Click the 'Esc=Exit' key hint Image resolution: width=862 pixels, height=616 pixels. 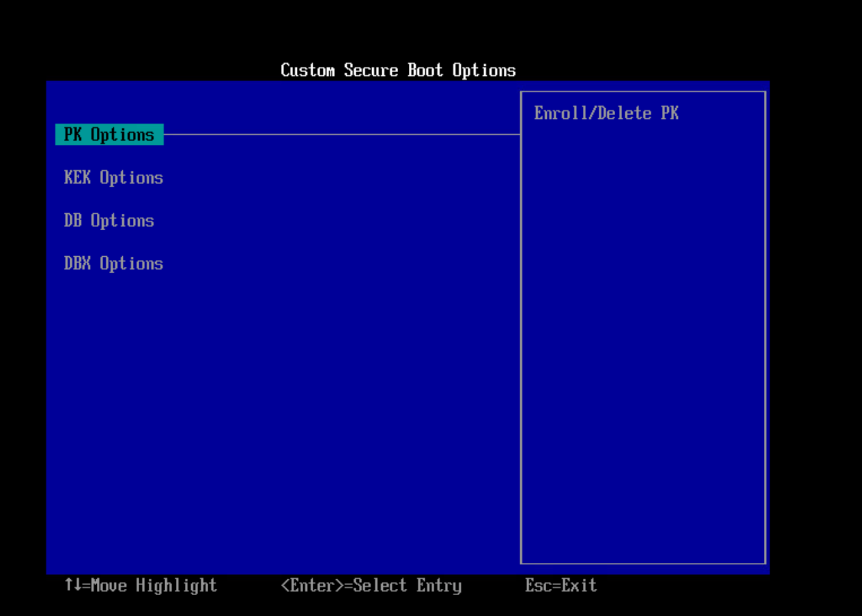(x=561, y=586)
